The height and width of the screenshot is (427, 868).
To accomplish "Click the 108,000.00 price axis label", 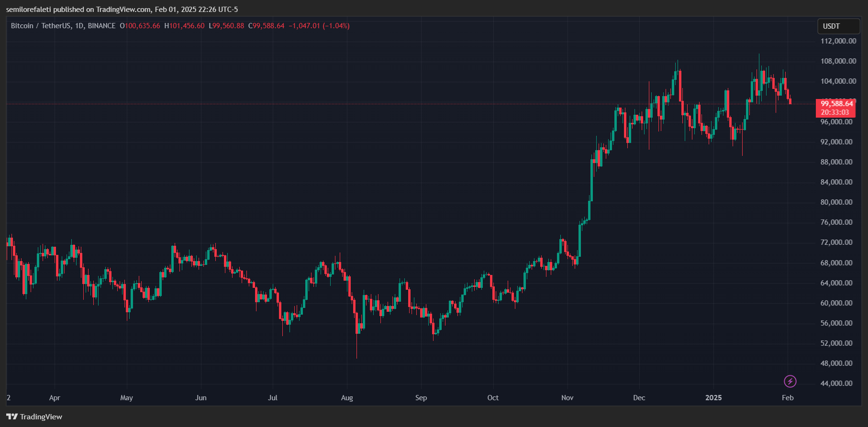I will pyautogui.click(x=838, y=61).
